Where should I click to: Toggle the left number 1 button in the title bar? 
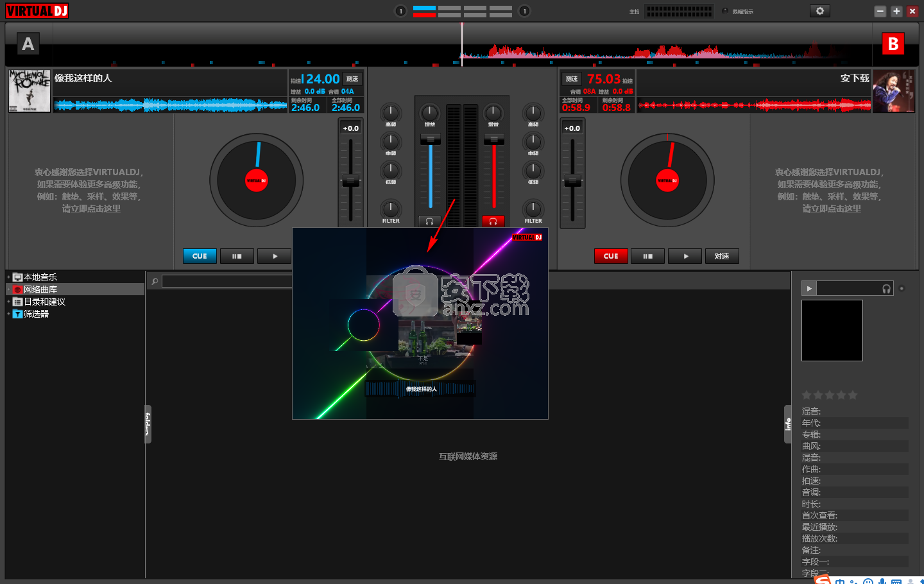point(400,11)
